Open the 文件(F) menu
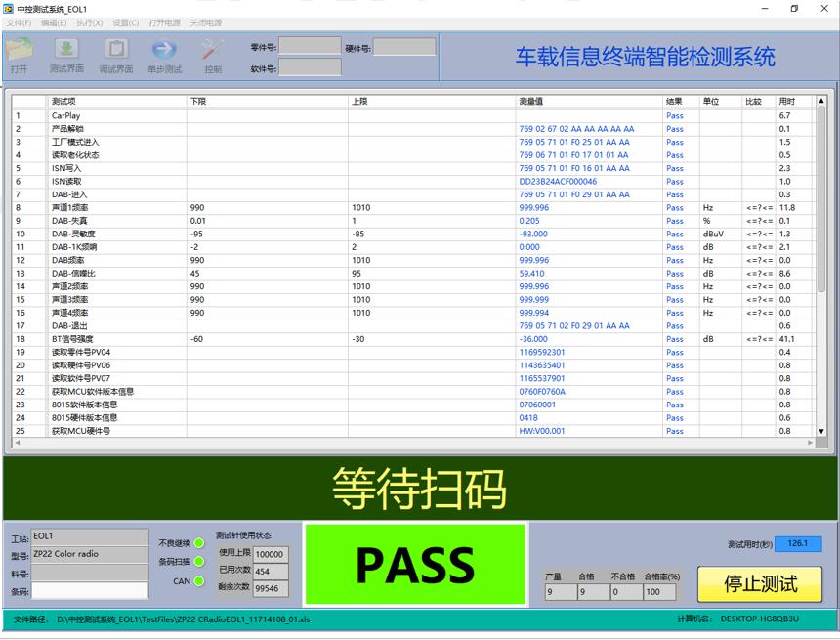 [20, 23]
